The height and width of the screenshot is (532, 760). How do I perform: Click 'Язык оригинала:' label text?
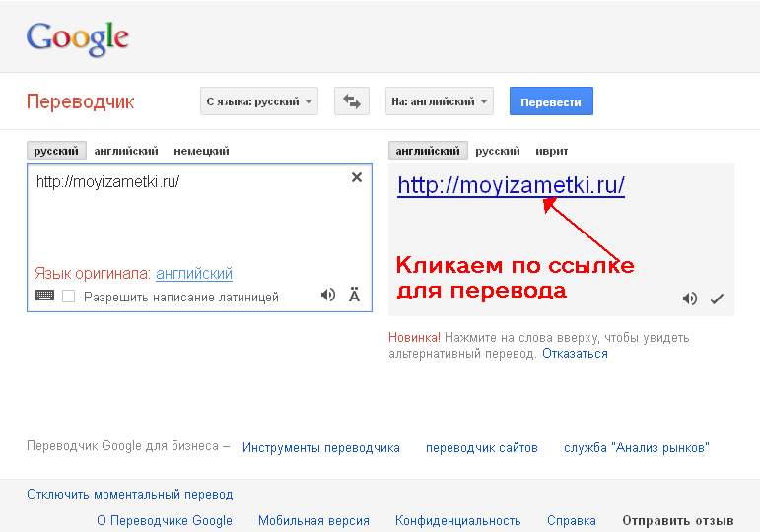point(93,274)
